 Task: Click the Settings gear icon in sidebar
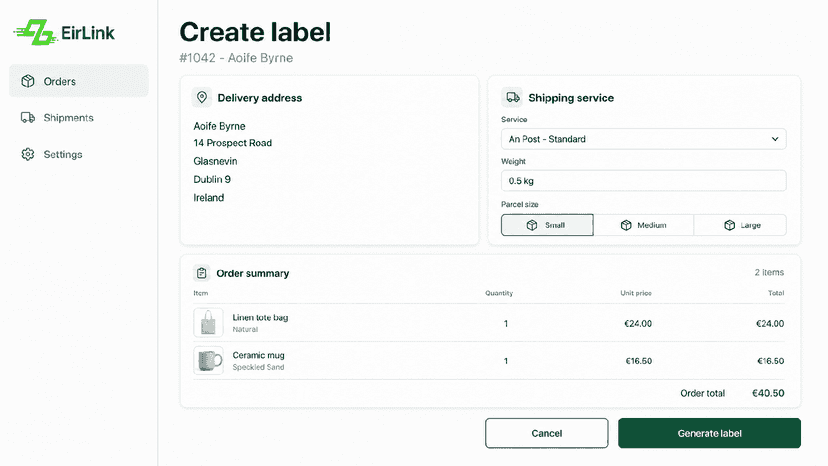click(28, 154)
